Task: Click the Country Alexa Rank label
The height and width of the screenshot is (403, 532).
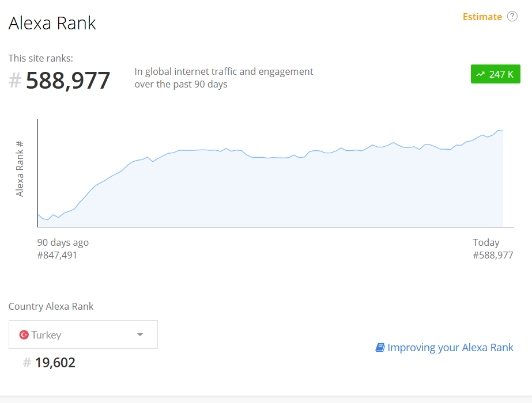Action: pyautogui.click(x=51, y=306)
